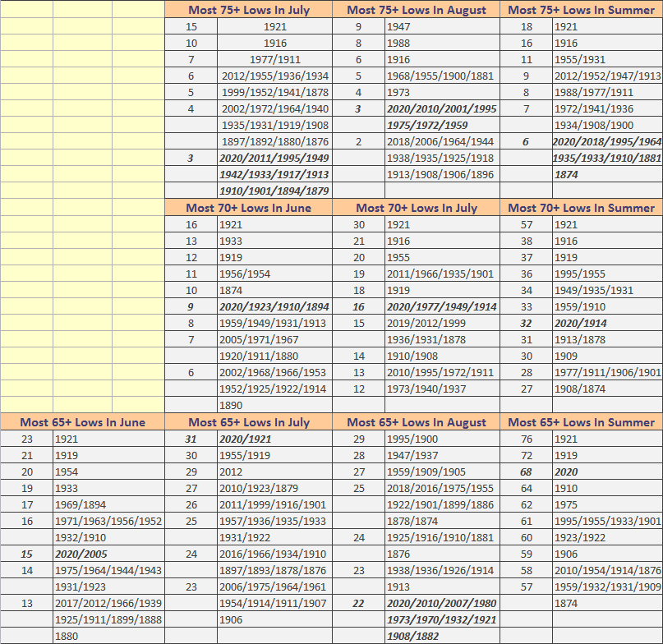Select bold cell '1935/1933/1910/1881'
This screenshot has width=663, height=644.
coord(608,159)
